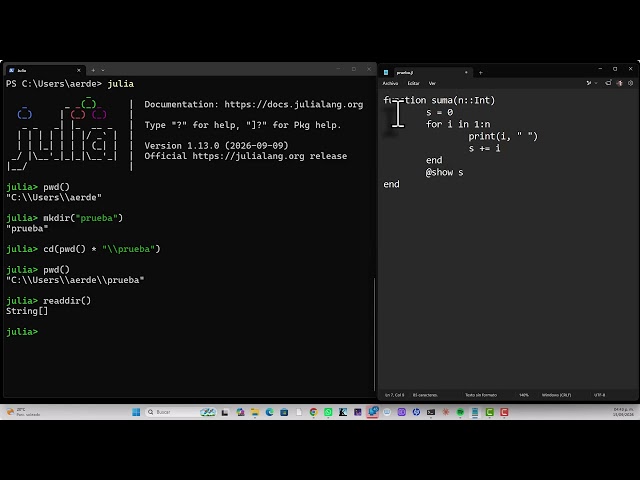Open the Windows Start menu

(x=136, y=412)
